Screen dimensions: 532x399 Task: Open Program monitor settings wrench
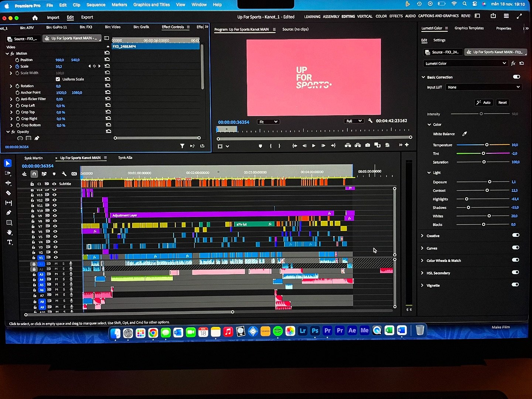370,121
